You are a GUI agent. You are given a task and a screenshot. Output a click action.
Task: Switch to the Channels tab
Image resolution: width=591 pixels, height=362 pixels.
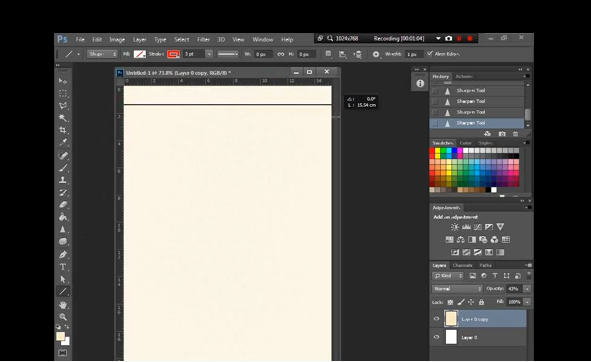coord(462,265)
